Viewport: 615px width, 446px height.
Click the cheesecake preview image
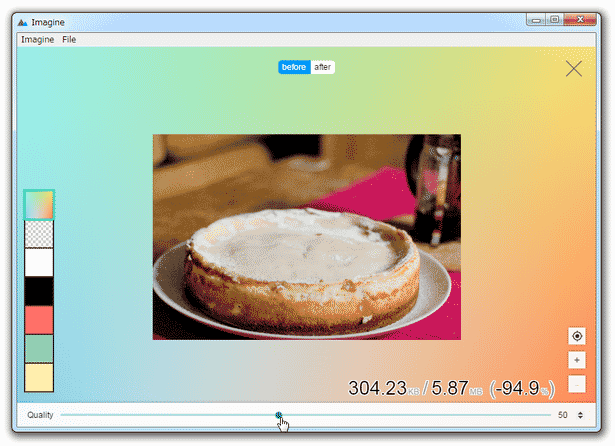coord(307,237)
